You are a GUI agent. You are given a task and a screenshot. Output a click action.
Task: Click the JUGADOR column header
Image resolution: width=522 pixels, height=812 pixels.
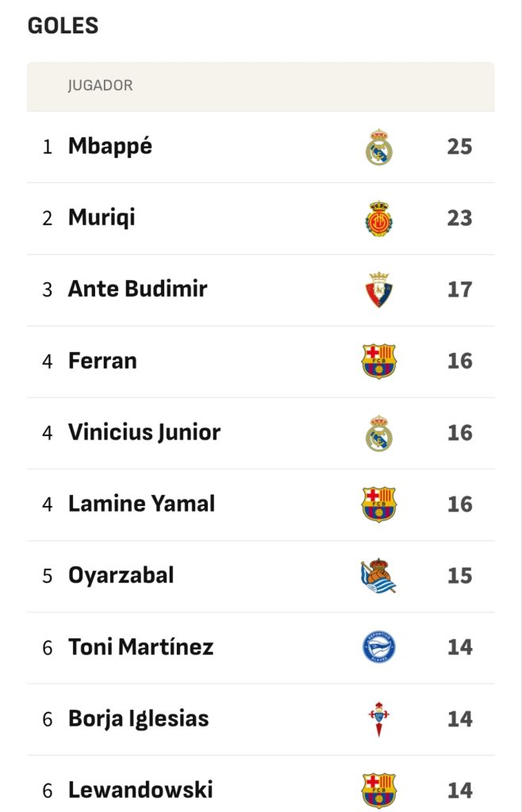(101, 86)
